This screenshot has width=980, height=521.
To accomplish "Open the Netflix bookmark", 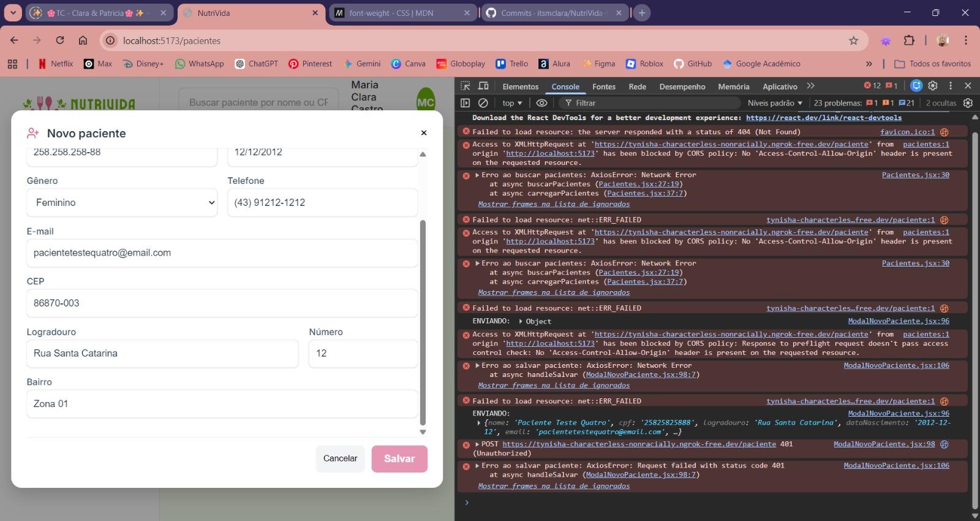I will point(55,64).
